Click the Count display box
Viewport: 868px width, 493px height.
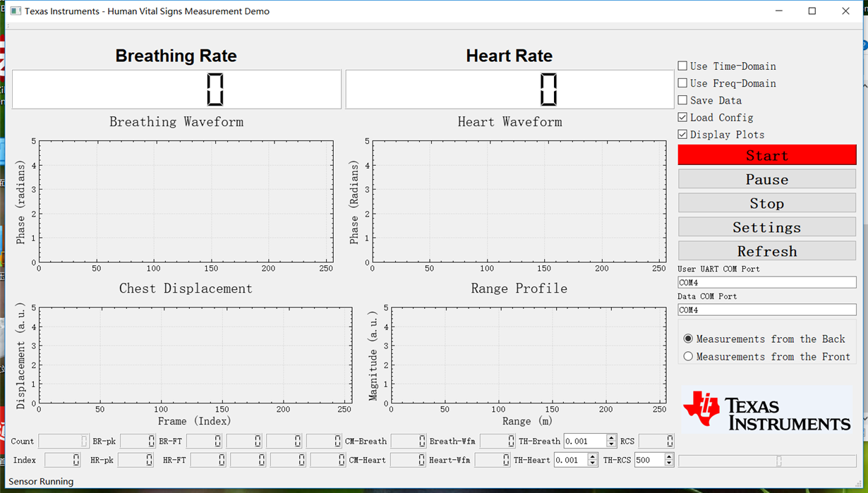(64, 441)
